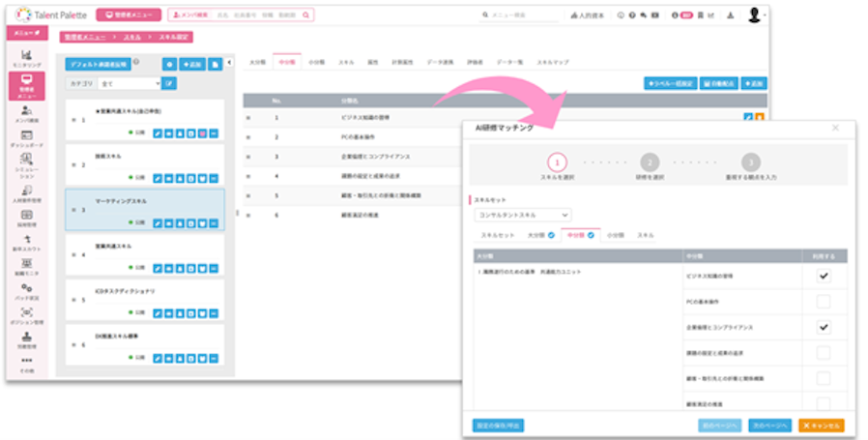868x440 pixels.
Task: Select the 小分類 tab in AI dialog
Action: 615,236
